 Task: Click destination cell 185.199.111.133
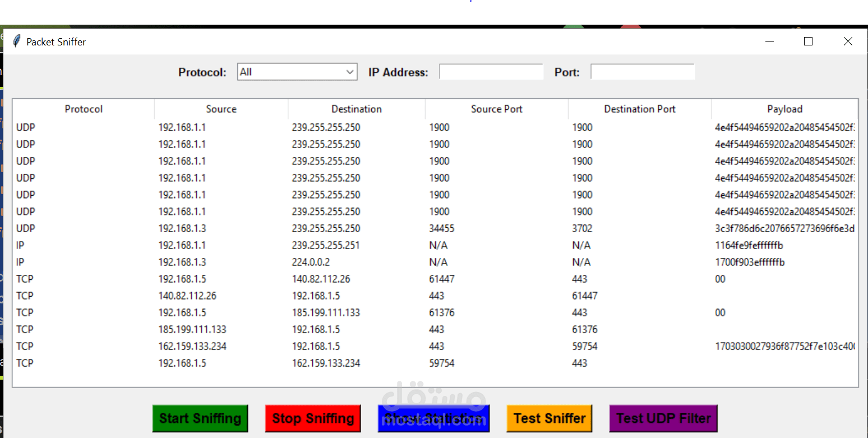pos(326,312)
